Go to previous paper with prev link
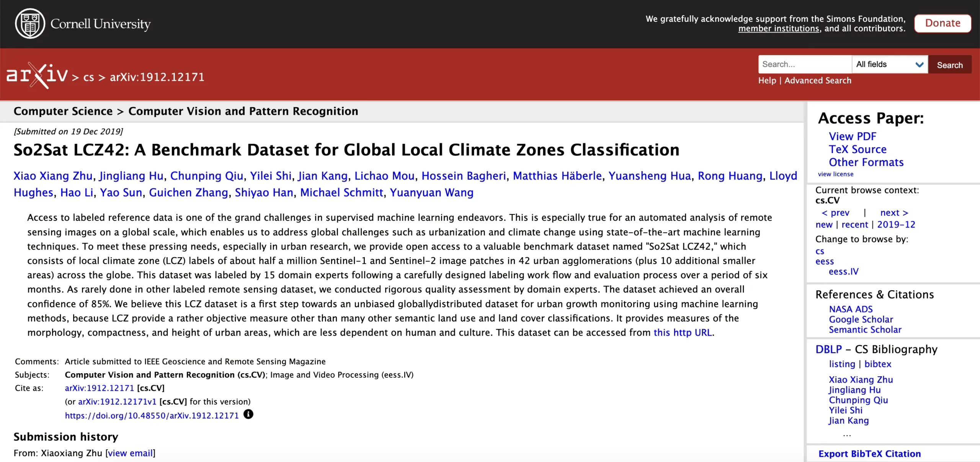 (835, 213)
